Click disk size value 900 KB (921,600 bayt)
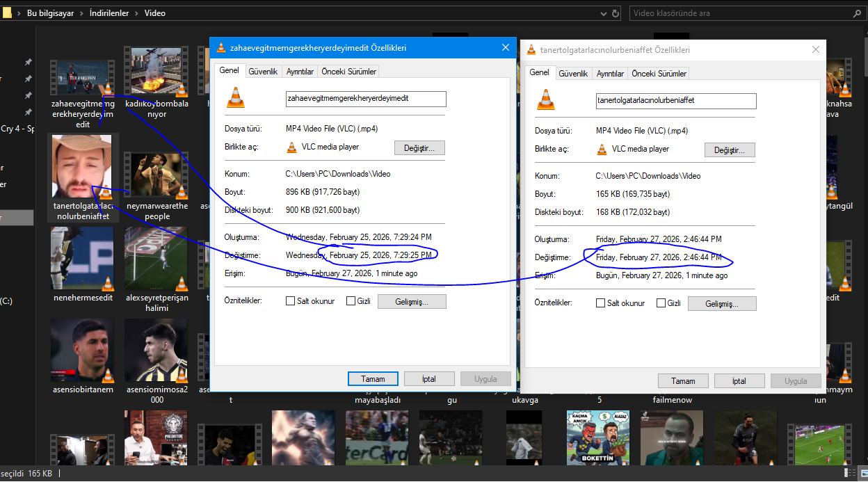 tap(323, 210)
